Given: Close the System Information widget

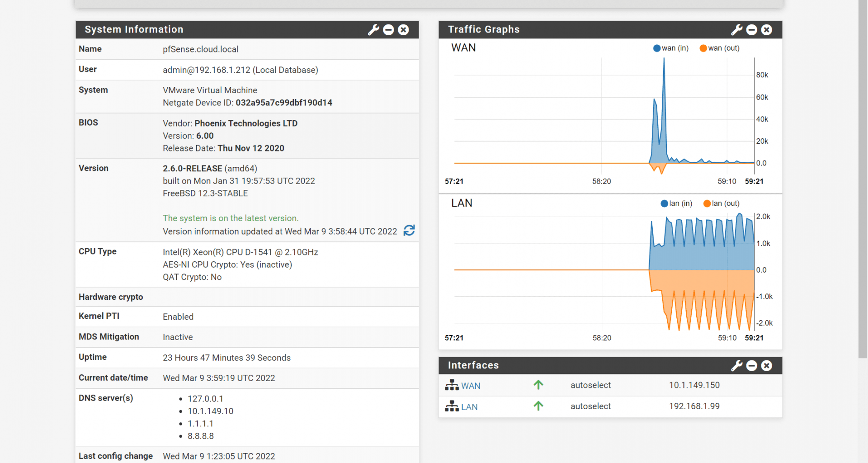Looking at the screenshot, I should point(403,30).
